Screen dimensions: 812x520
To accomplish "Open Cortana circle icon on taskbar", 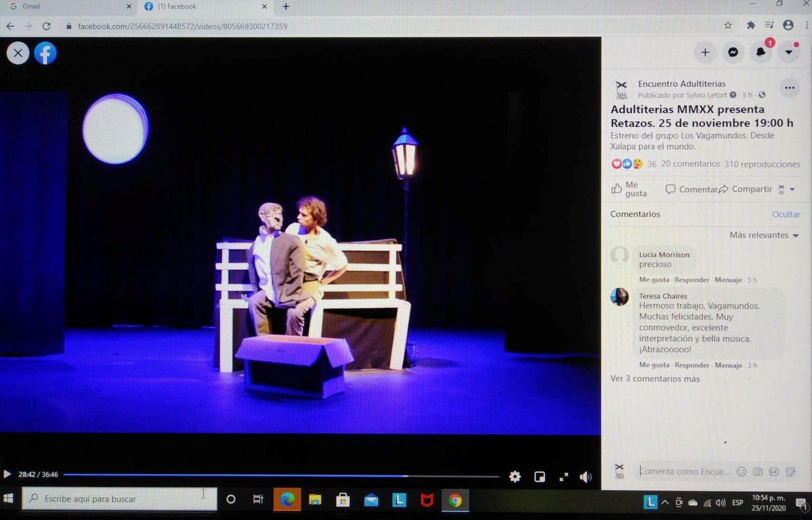I will (x=230, y=499).
